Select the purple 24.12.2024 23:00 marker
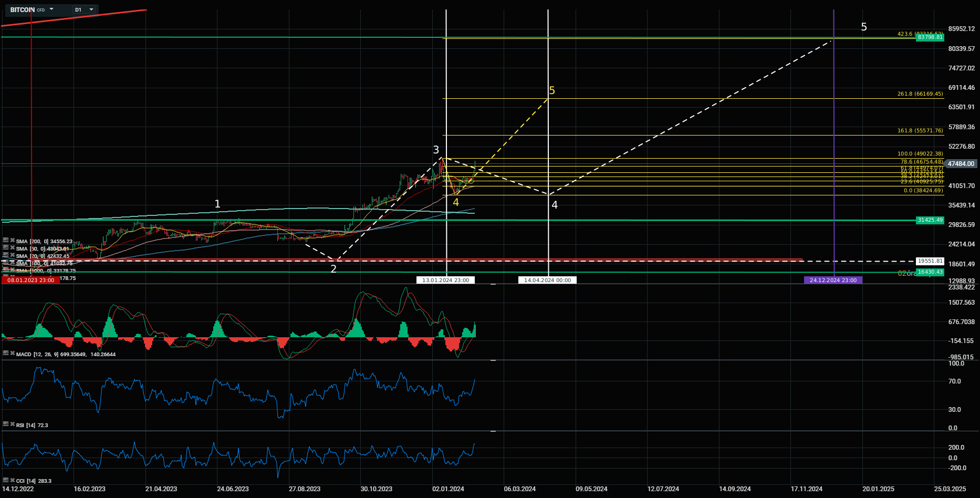The width and height of the screenshot is (980, 498). pyautogui.click(x=833, y=280)
